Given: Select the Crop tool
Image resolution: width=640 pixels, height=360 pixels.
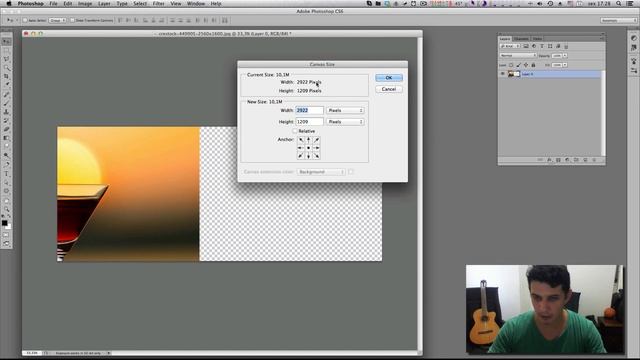Looking at the screenshot, I should [6, 76].
